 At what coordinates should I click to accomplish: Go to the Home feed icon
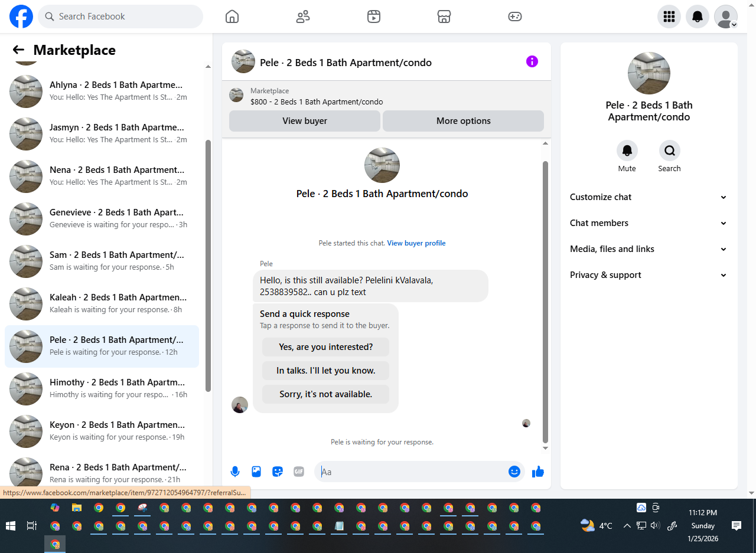[232, 17]
